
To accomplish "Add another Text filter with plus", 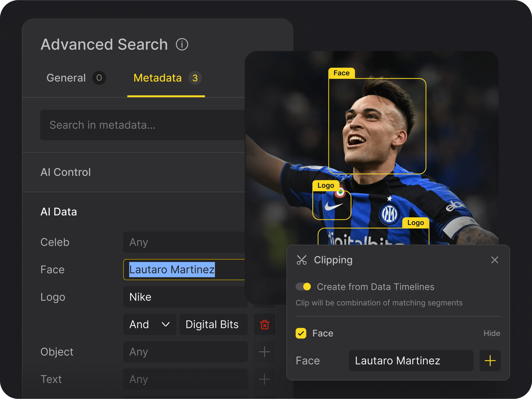I will coord(264,379).
